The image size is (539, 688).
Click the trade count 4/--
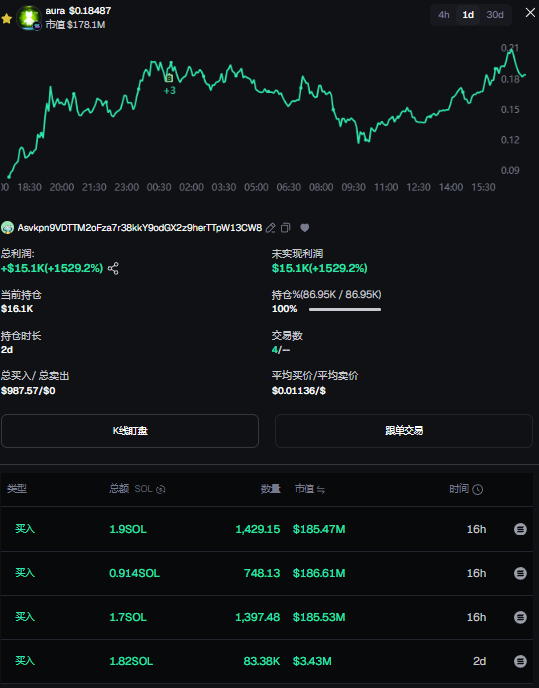tap(281, 350)
